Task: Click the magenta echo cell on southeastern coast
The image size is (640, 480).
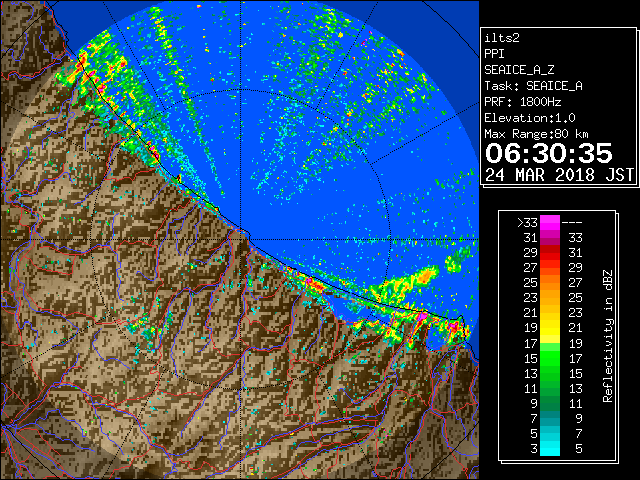Action: coord(422,316)
